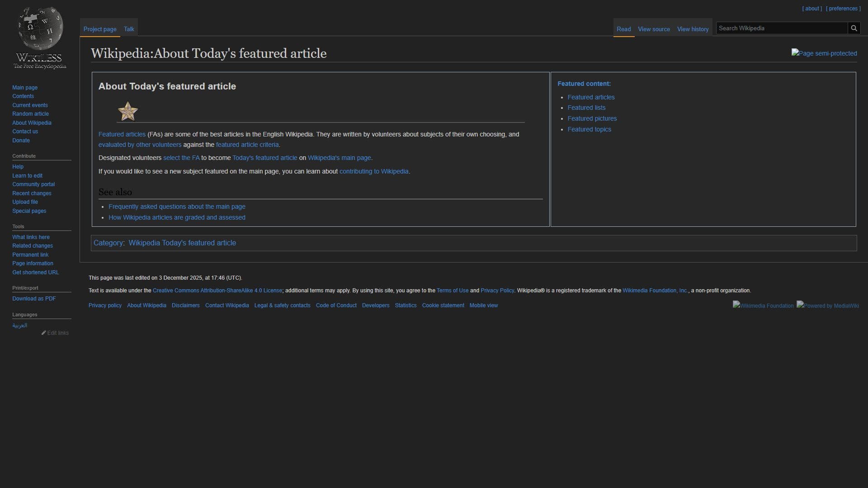Open Wikipedia's main page link
Image resolution: width=868 pixels, height=488 pixels.
coord(340,158)
